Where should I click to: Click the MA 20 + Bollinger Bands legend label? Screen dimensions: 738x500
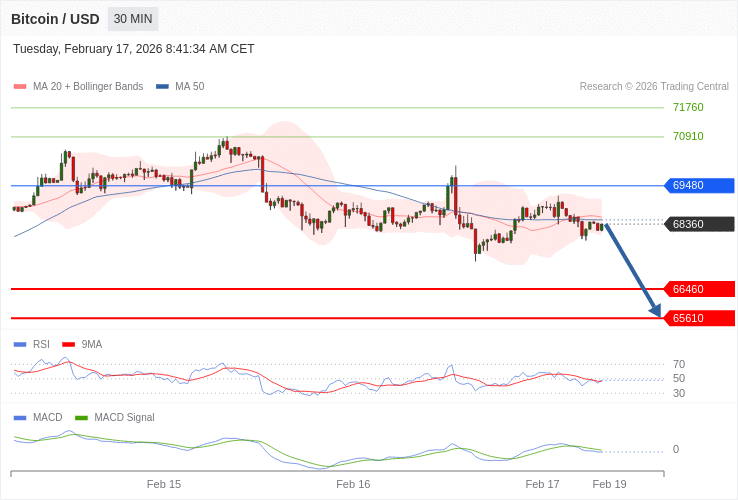[88, 87]
